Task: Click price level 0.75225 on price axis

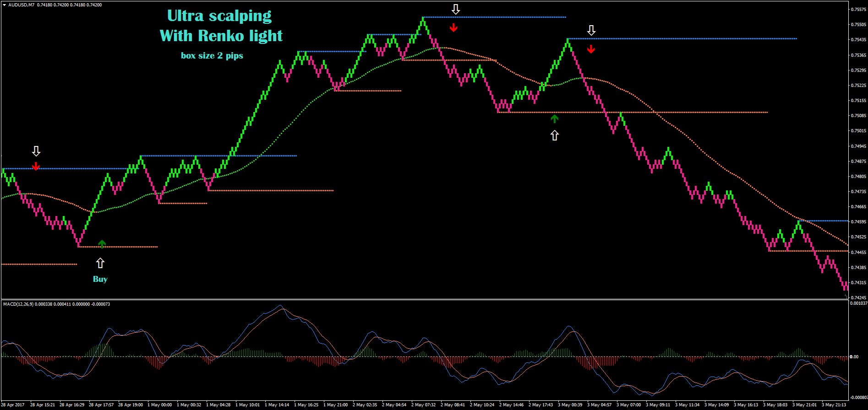Action: coord(859,86)
